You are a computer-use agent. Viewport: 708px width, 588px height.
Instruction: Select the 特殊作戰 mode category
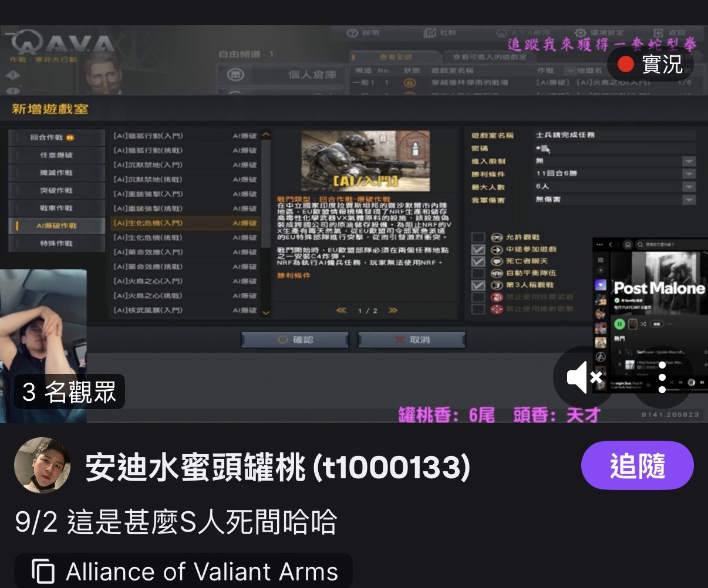(56, 243)
